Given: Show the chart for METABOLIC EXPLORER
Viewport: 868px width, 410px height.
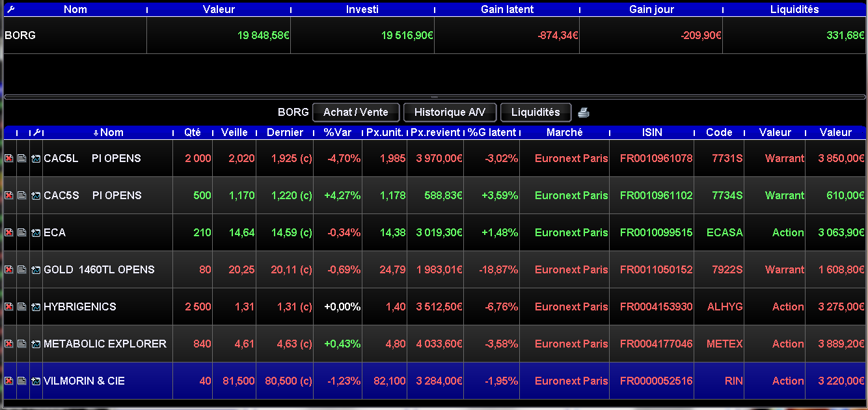Looking at the screenshot, I should pos(36,344).
